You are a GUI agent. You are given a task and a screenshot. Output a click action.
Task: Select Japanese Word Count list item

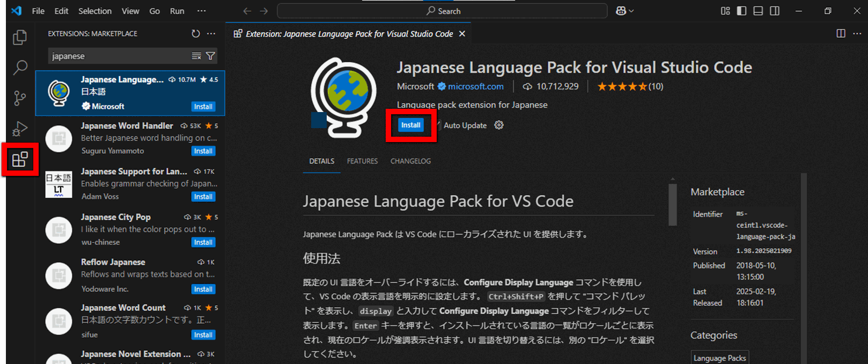tap(130, 321)
